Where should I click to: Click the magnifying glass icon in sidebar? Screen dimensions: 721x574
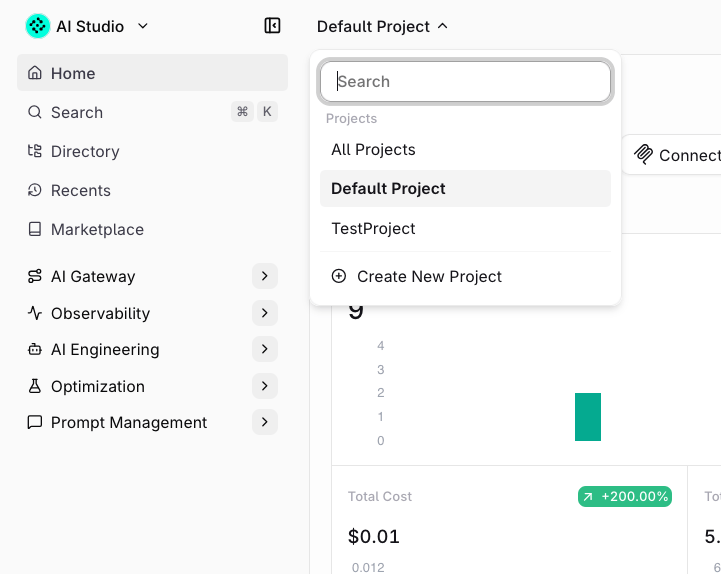coord(34,112)
